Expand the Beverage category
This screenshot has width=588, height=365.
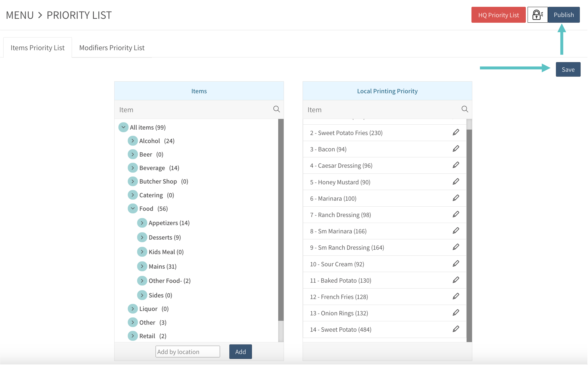[133, 168]
